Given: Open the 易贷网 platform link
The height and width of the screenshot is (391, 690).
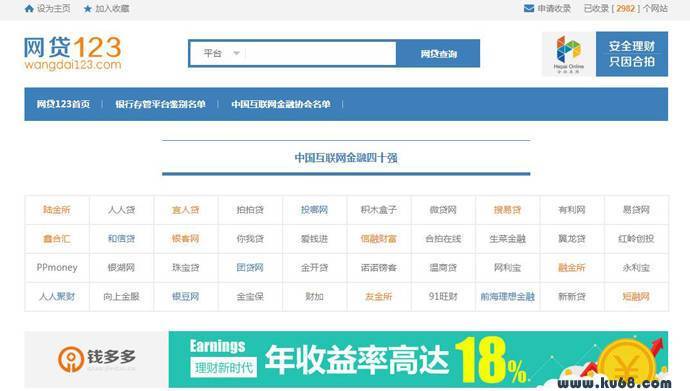Looking at the screenshot, I should tap(636, 210).
